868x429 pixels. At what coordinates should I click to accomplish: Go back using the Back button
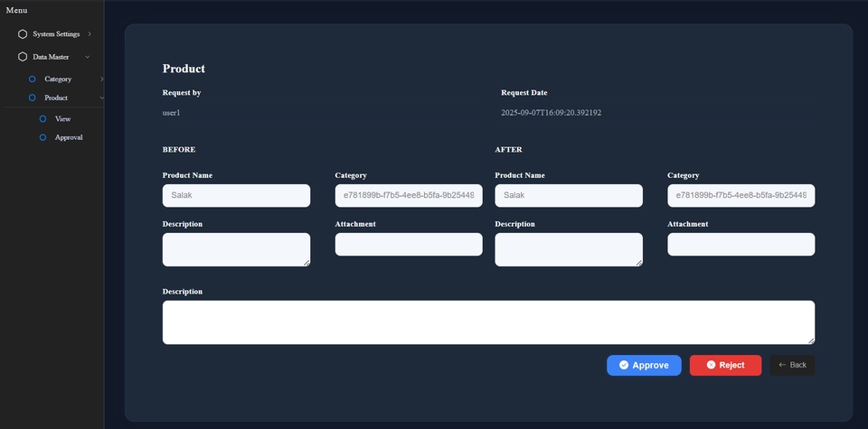pyautogui.click(x=792, y=365)
